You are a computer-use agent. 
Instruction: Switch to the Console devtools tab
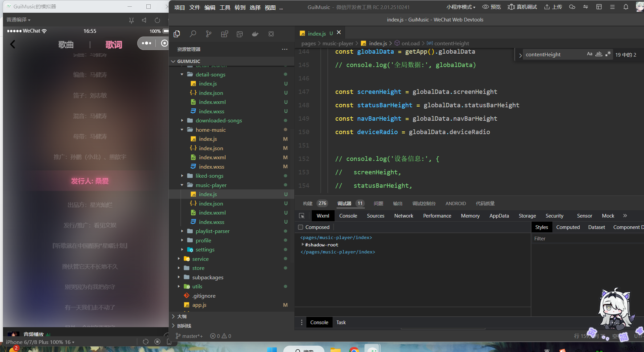pos(348,216)
